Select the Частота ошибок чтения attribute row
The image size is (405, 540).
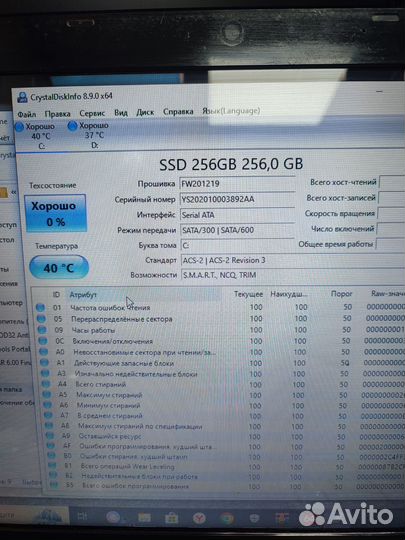(220, 307)
